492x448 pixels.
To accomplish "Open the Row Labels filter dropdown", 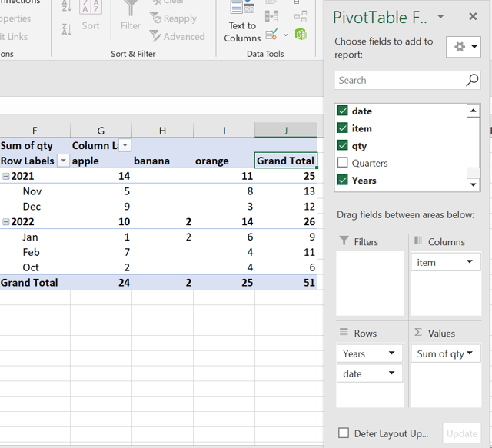I will coord(63,161).
